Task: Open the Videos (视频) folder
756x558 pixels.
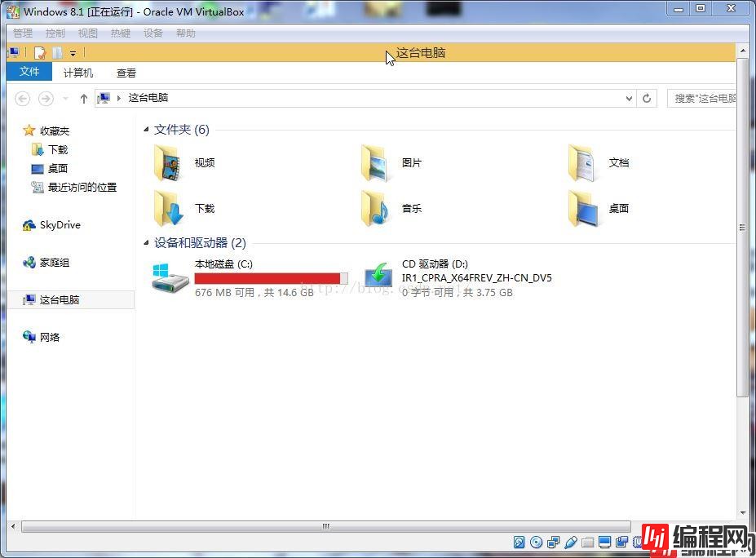Action: 169,163
